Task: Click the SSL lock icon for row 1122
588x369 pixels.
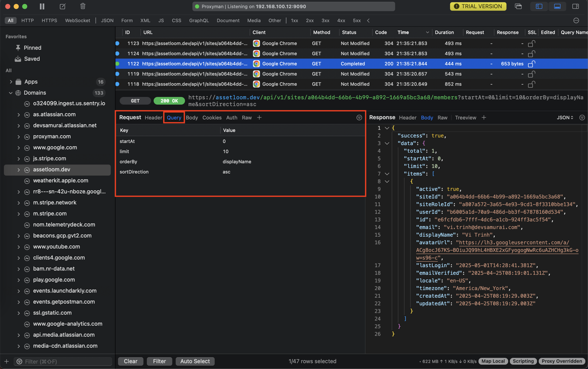Action: tap(531, 64)
